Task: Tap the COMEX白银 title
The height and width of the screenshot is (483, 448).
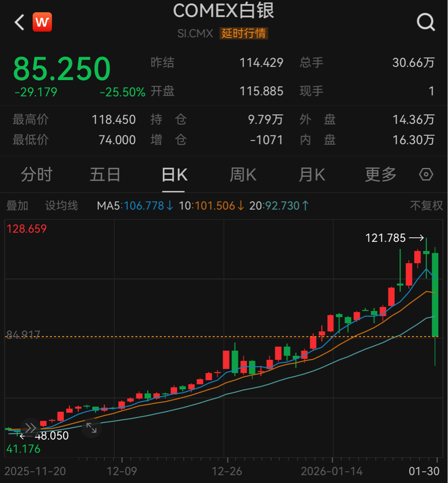Action: coord(224,11)
